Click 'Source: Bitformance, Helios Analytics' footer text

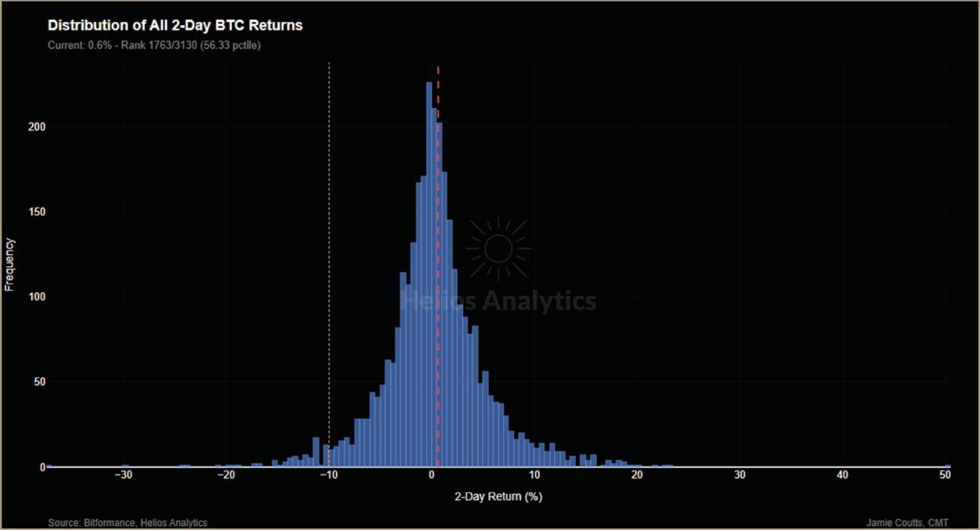pos(127,522)
